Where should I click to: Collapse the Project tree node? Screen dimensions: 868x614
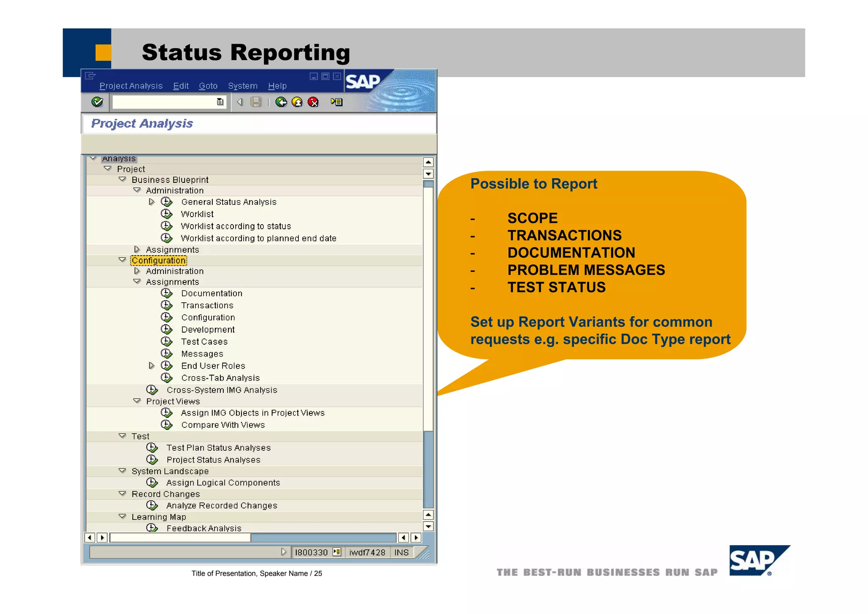108,169
